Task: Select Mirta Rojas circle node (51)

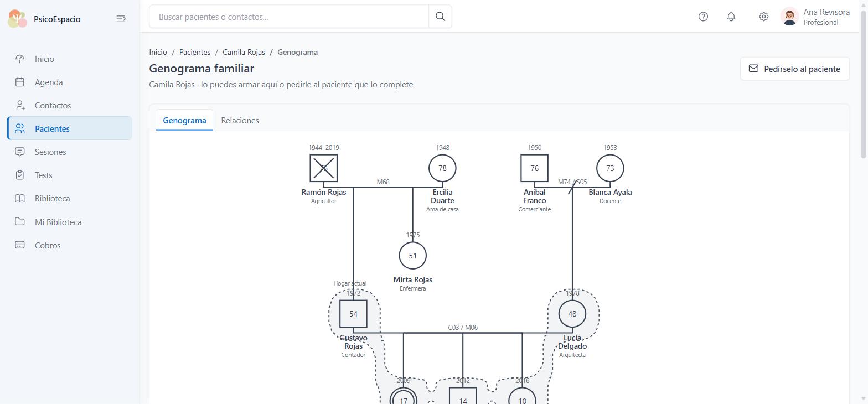Action: pos(412,256)
